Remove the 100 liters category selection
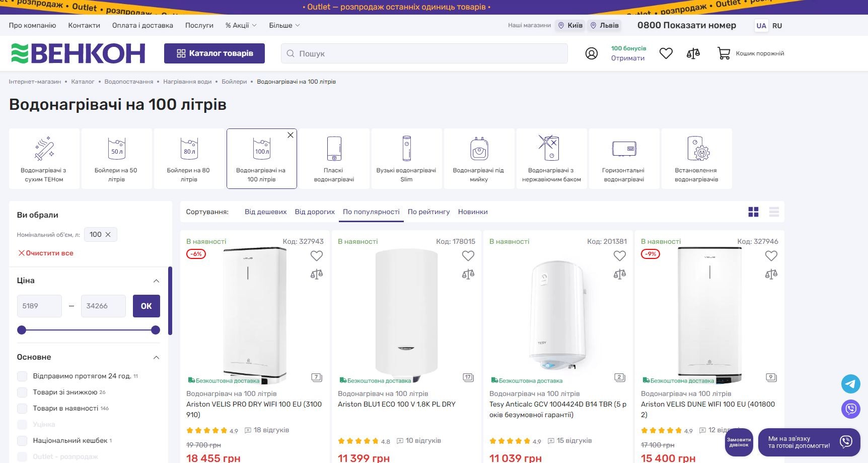The width and height of the screenshot is (868, 463). tap(291, 135)
